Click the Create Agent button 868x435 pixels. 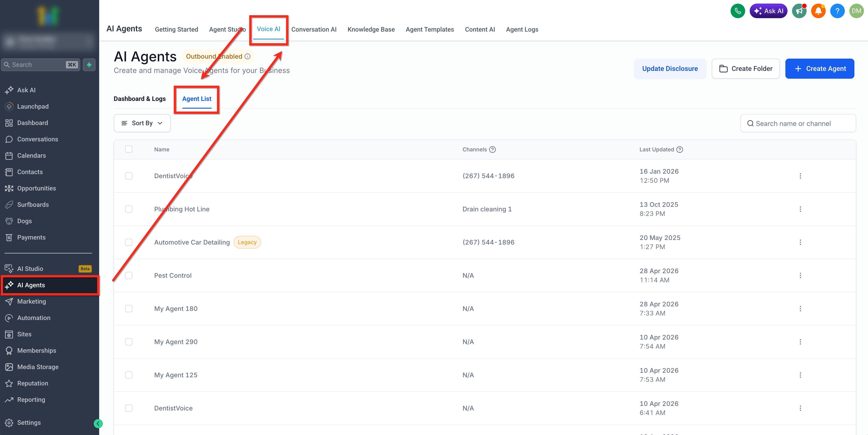click(820, 69)
